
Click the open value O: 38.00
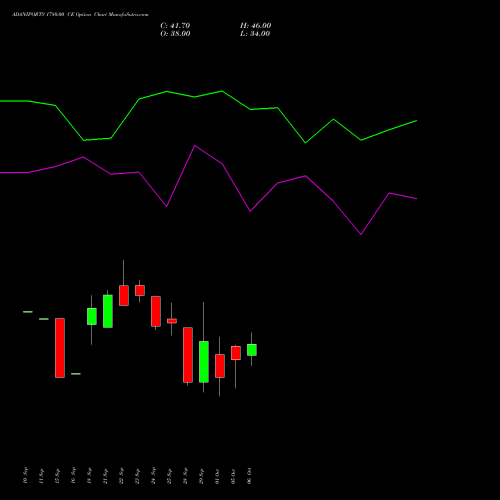pos(175,34)
